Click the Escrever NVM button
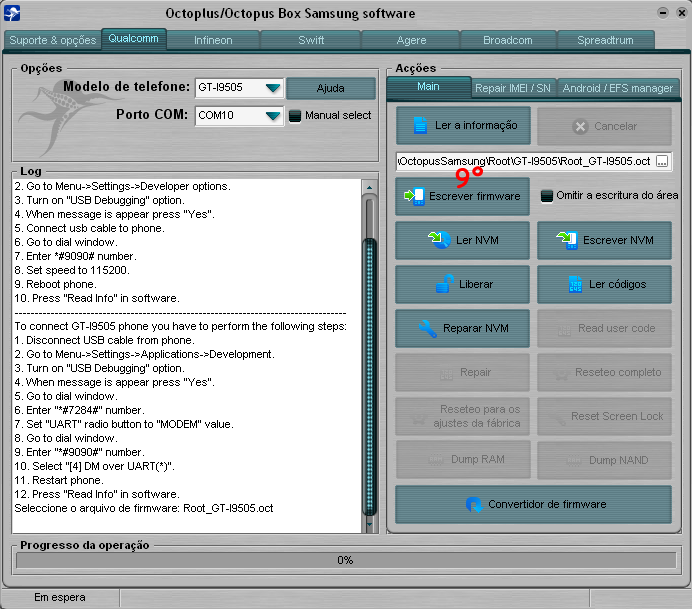692x609 pixels. pos(604,240)
